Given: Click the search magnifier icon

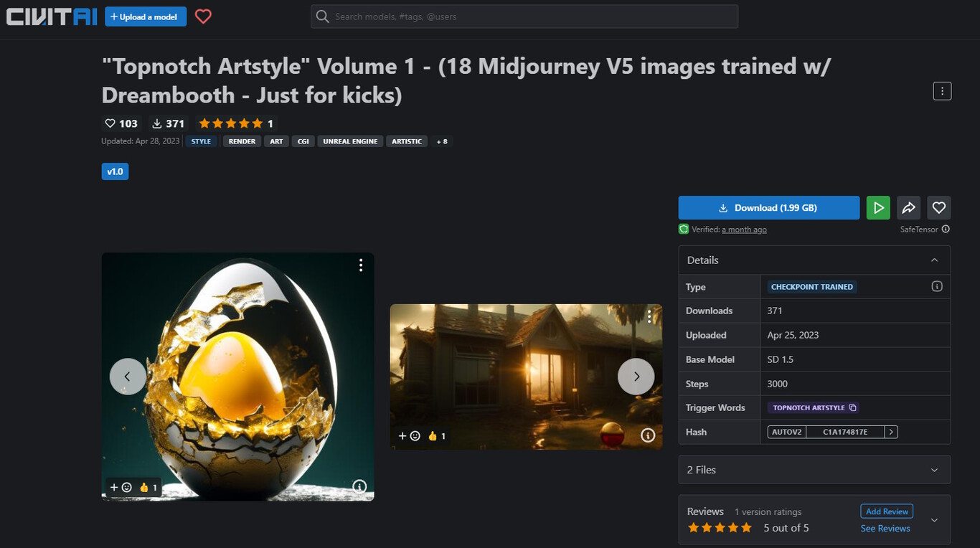Looking at the screenshot, I should tap(323, 16).
